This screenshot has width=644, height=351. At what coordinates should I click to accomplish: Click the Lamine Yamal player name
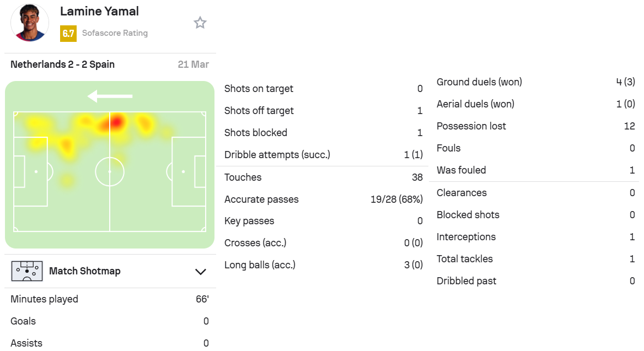point(99,11)
